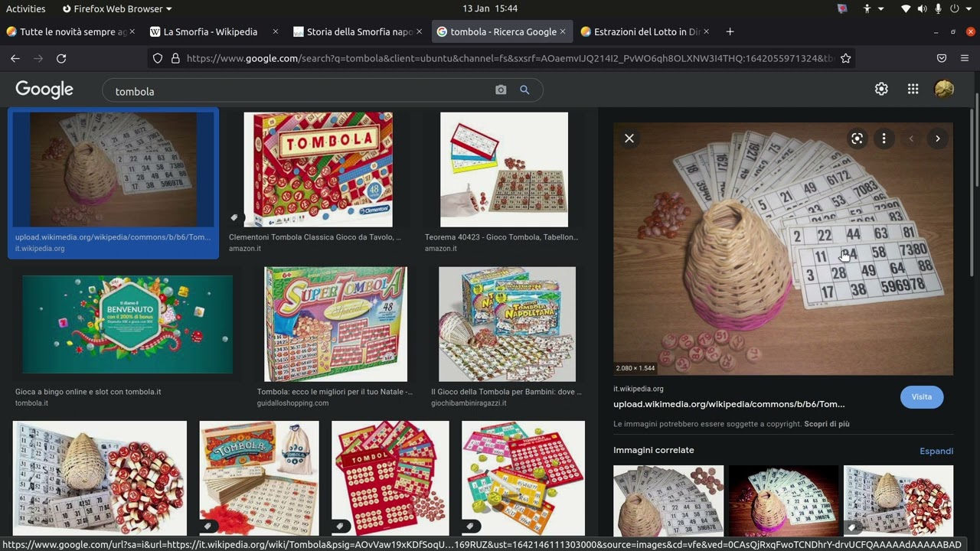Viewport: 980px width, 551px height.
Task: Bookmark this page with the star icon
Action: pyautogui.click(x=845, y=58)
